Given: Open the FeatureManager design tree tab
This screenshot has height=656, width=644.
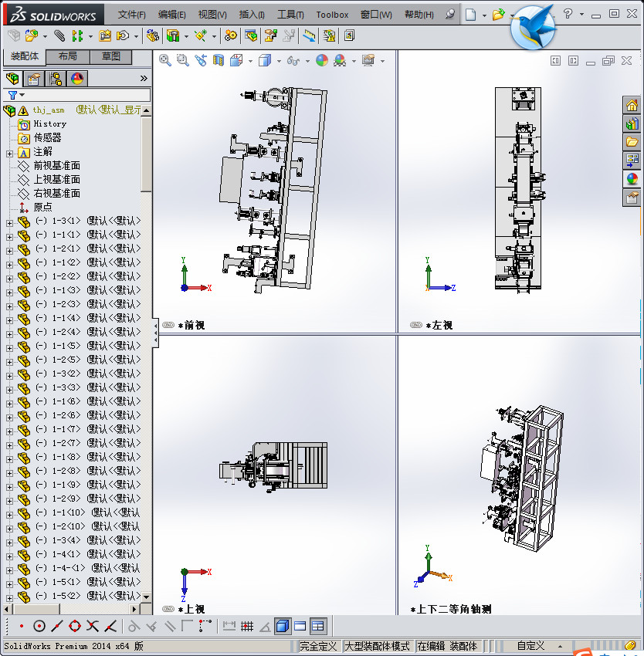Looking at the screenshot, I should [x=12, y=78].
